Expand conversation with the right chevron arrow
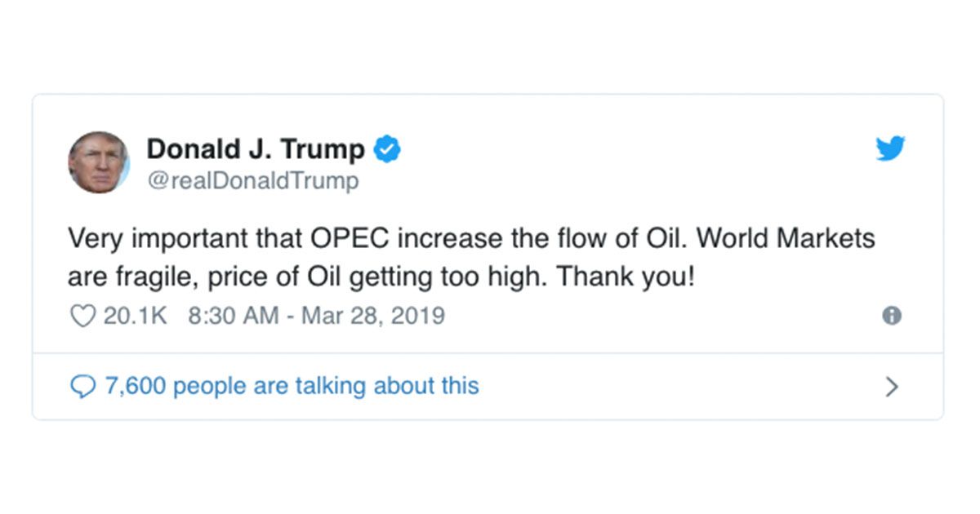This screenshot has height=514, width=980. coord(892,386)
